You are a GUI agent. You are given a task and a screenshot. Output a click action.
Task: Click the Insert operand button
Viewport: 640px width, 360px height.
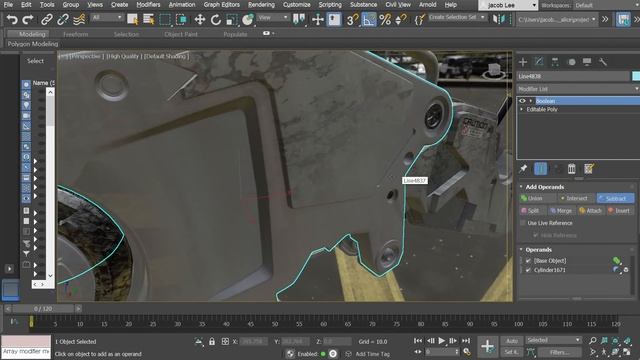619,211
